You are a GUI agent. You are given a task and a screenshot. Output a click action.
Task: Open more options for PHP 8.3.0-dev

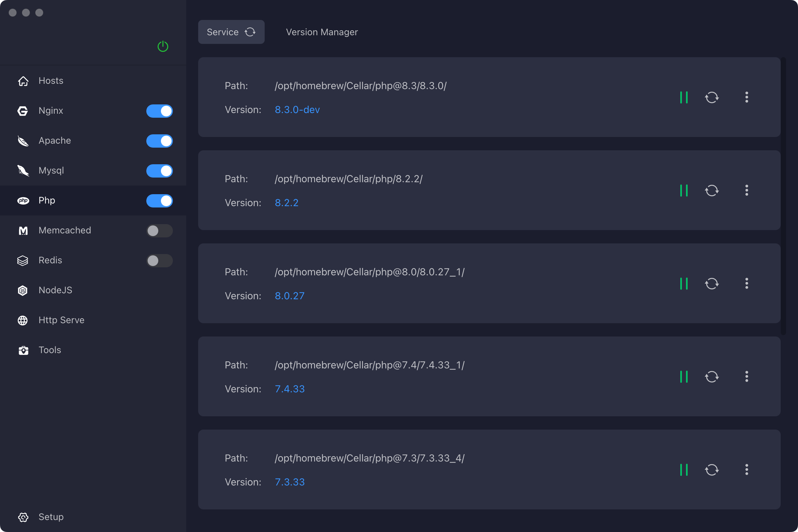746,97
